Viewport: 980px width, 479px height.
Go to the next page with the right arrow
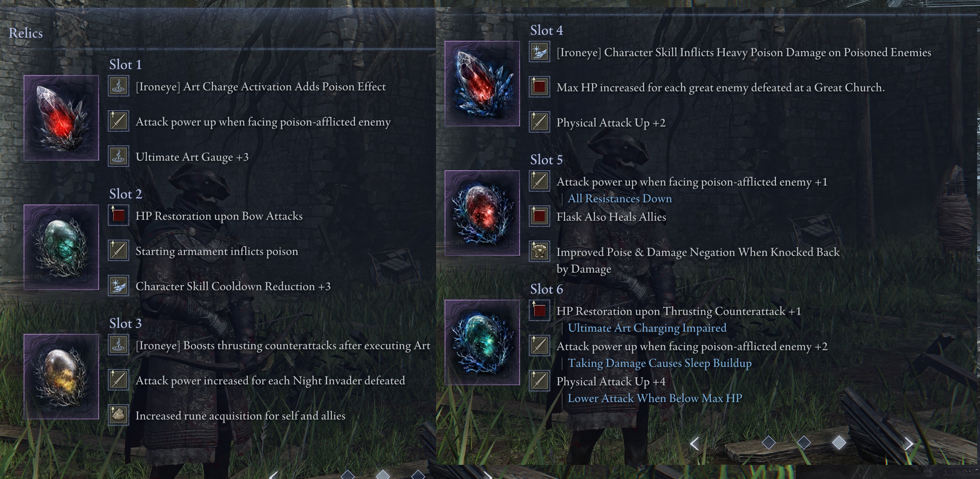pos(909,443)
